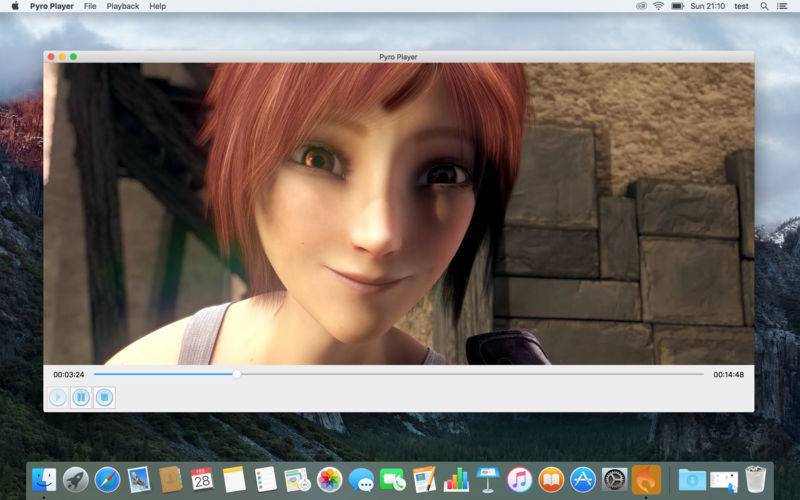This screenshot has width=800, height=500.
Task: Click Pyro Player flame icon in Dock
Action: [x=646, y=480]
